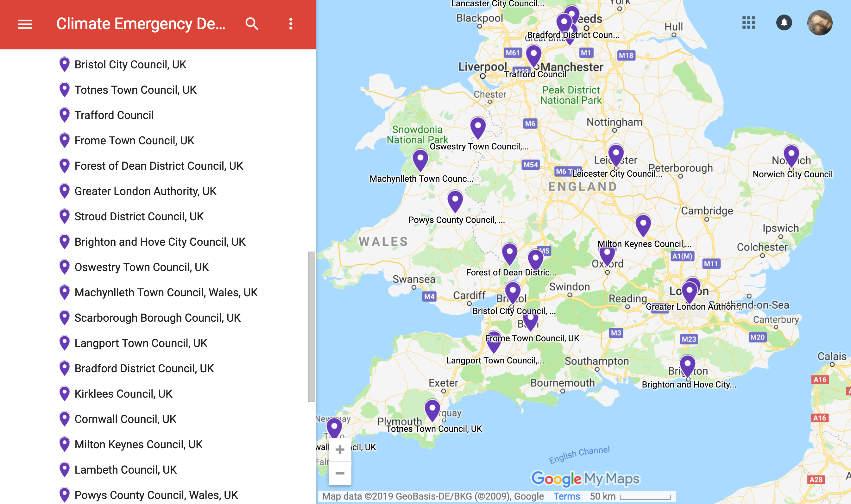Select Milton Keynes Council, UK entry
The width and height of the screenshot is (851, 504).
point(139,444)
